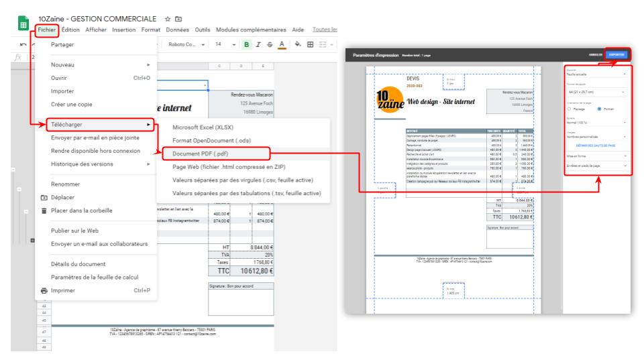Open the Format menu
This screenshot has height=362, width=644.
151,30
